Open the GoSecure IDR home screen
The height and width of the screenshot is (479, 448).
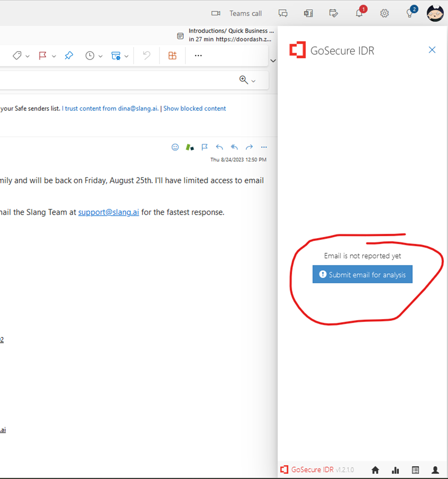[x=375, y=470]
